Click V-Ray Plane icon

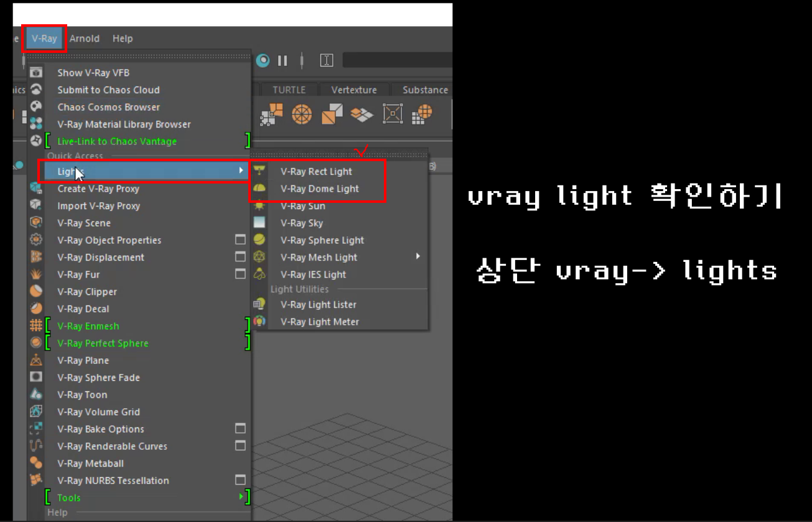click(x=36, y=360)
